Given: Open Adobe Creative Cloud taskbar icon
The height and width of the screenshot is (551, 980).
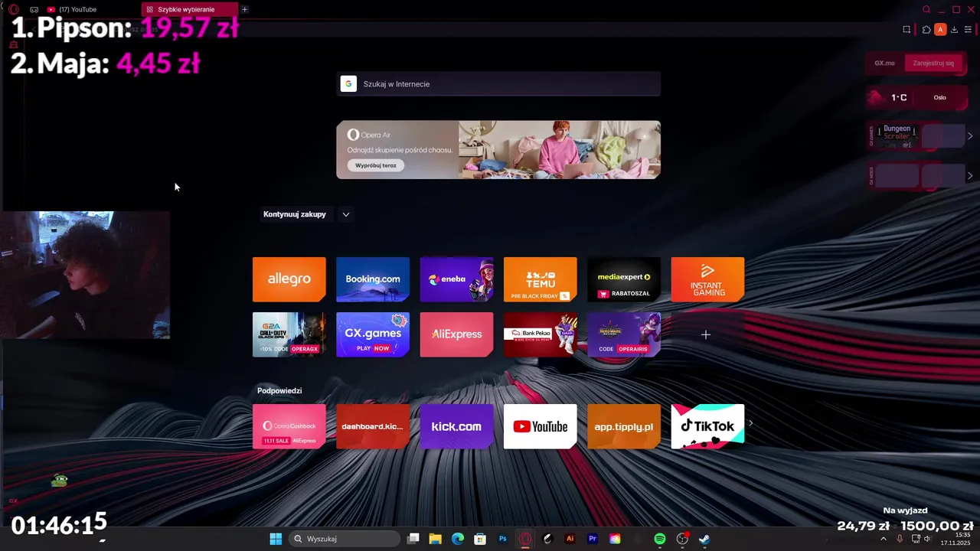Looking at the screenshot, I should [615, 539].
